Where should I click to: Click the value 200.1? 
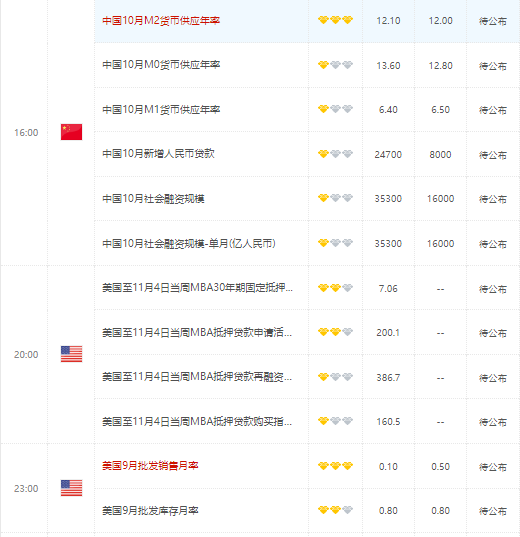click(x=388, y=333)
